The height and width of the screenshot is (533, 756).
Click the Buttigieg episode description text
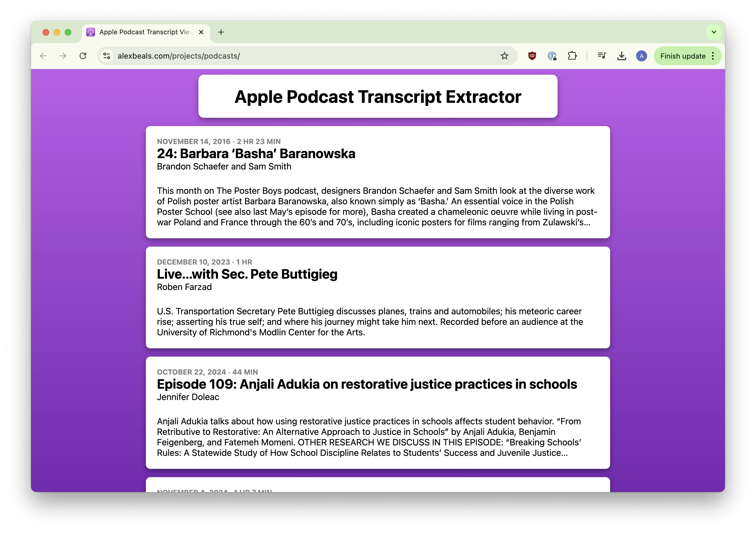[370, 322]
